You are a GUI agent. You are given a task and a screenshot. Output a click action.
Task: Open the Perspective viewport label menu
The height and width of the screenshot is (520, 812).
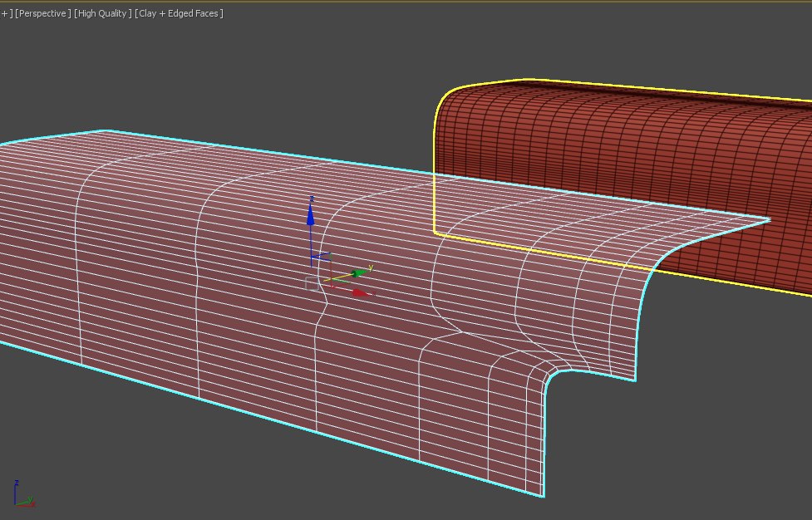[x=43, y=13]
